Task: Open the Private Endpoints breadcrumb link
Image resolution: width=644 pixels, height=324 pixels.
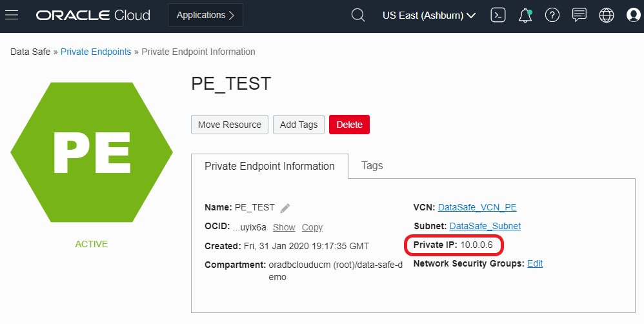Action: [x=96, y=52]
